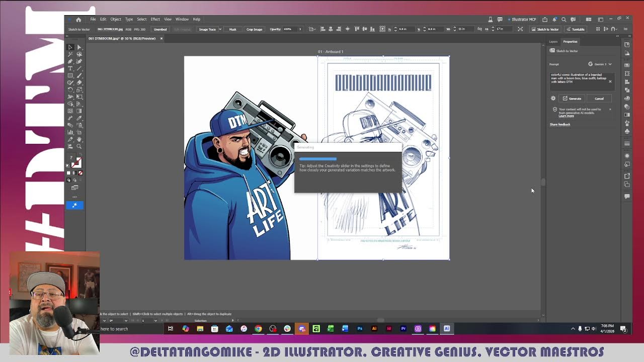
Task: Open Google Chrome from the taskbar
Action: point(258,329)
